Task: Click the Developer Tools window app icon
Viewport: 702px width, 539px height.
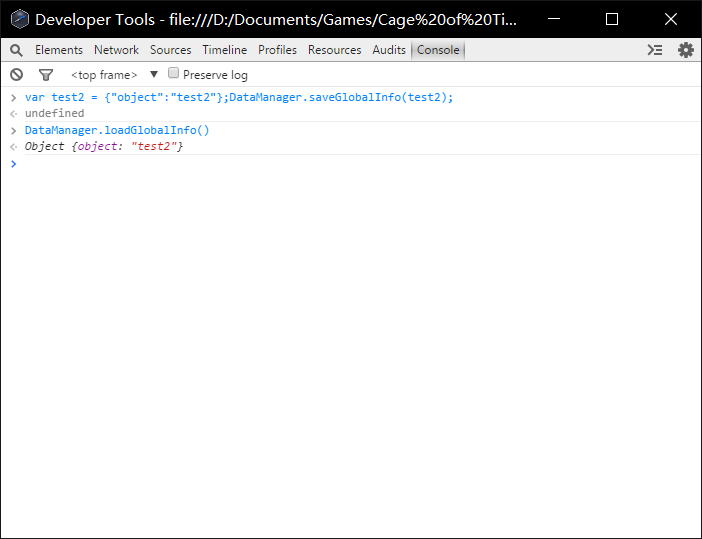Action: 20,19
